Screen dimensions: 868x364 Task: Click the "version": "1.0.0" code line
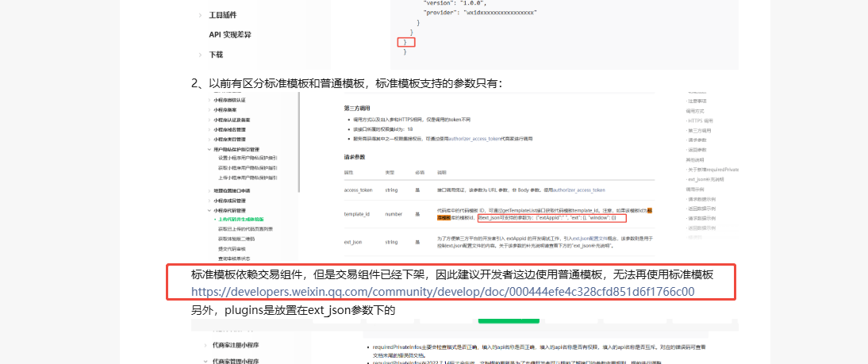pyautogui.click(x=454, y=2)
